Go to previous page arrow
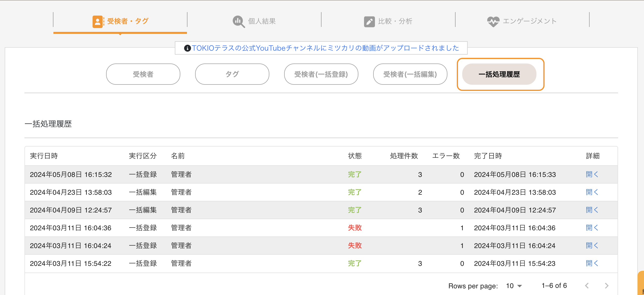 587,286
